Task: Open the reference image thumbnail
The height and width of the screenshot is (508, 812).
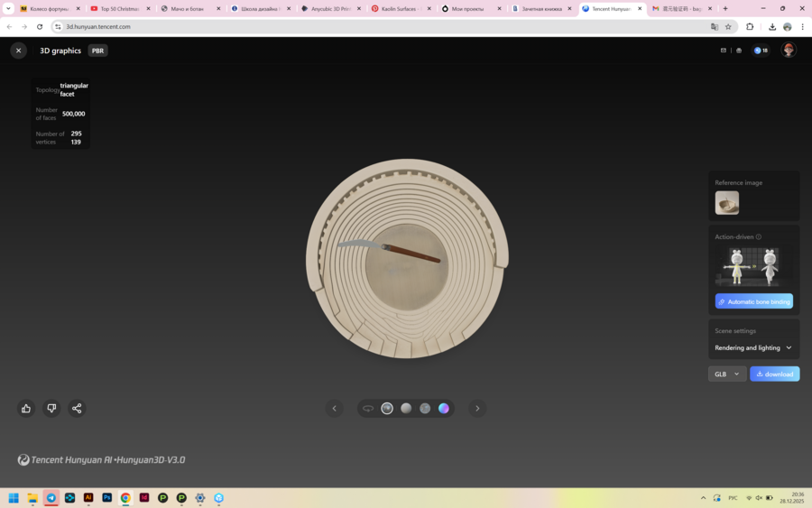Action: (x=727, y=203)
